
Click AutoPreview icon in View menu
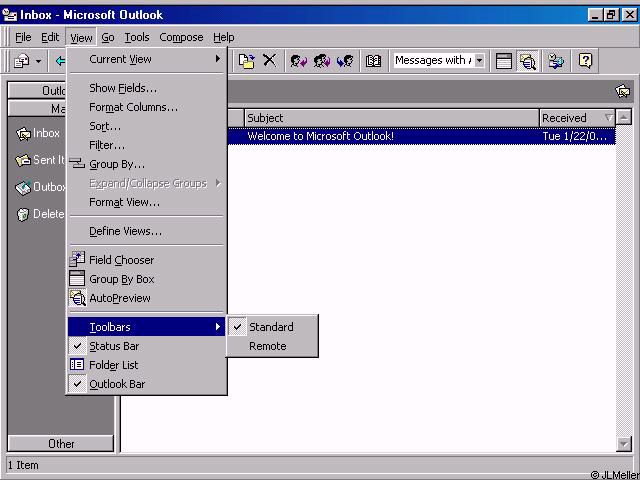[77, 298]
